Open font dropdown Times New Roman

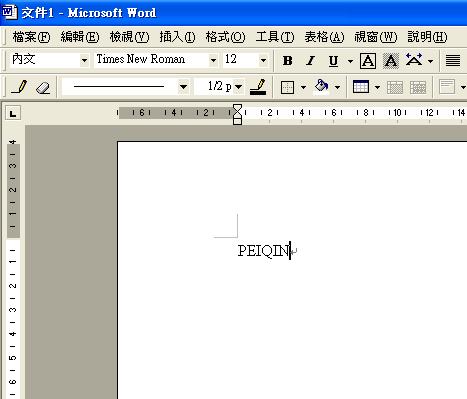(213, 60)
